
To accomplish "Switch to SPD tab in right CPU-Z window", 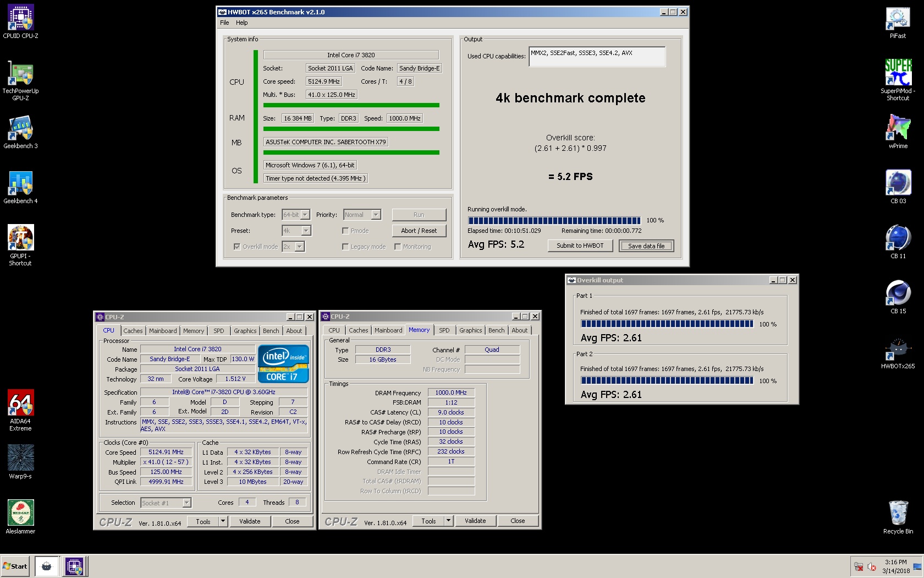I will pos(444,330).
